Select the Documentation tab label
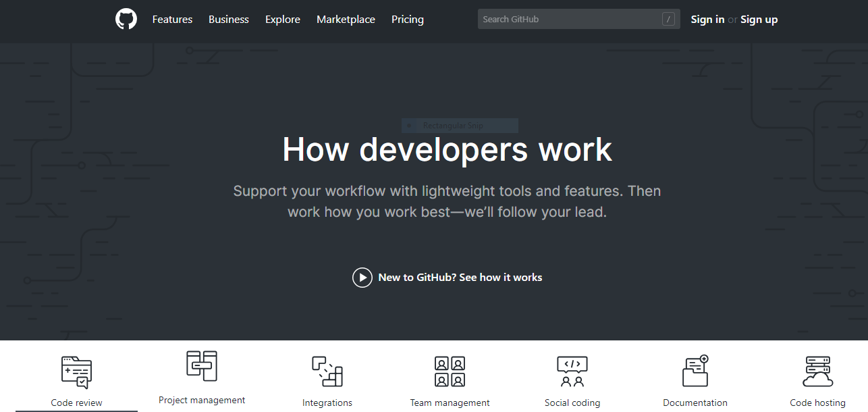This screenshot has width=868, height=412. 695,403
